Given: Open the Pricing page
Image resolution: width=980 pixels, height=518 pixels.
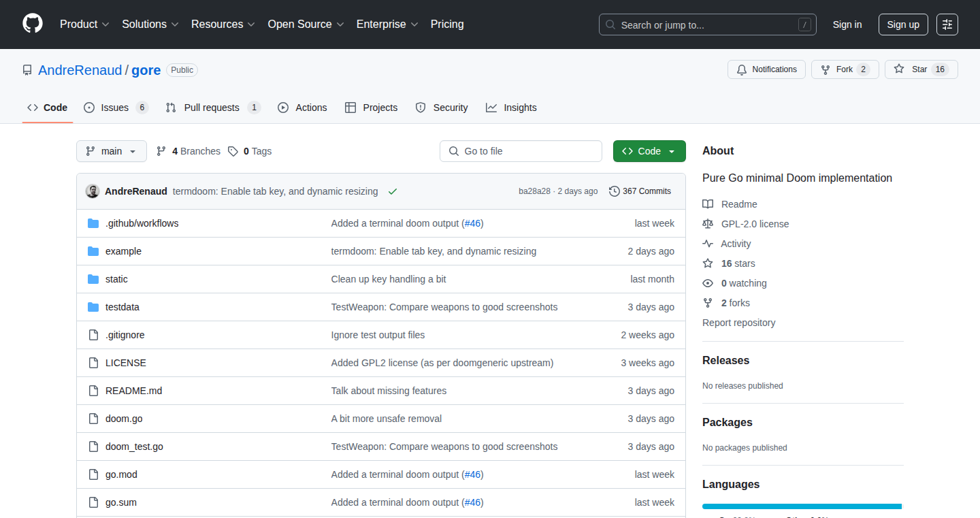Looking at the screenshot, I should point(447,25).
